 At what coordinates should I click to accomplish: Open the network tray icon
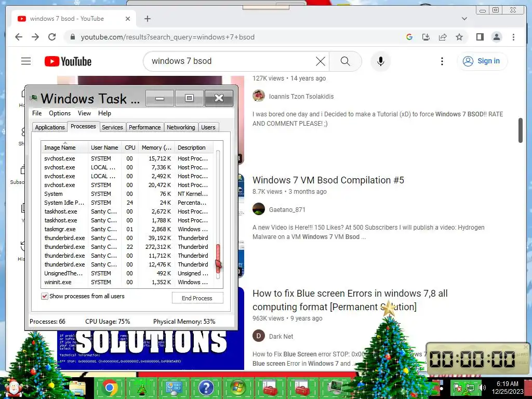[x=470, y=387]
